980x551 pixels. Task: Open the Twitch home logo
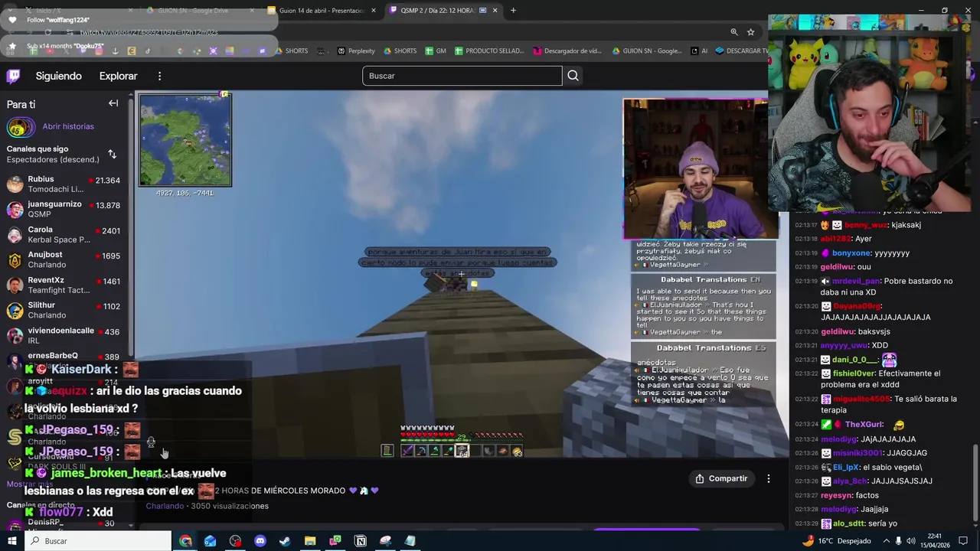(13, 76)
